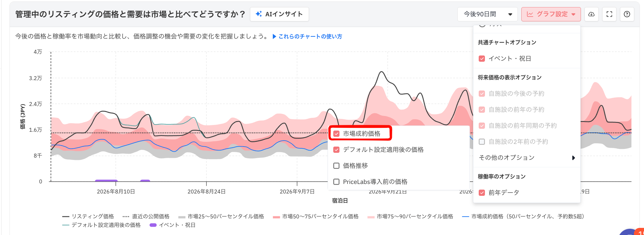The width and height of the screenshot is (644, 235).
Task: Click the リスティング価格 legend swatch
Action: point(66,217)
